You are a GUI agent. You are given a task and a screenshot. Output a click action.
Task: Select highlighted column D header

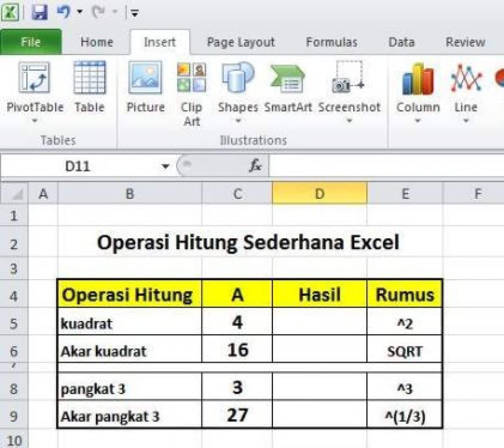coord(320,194)
